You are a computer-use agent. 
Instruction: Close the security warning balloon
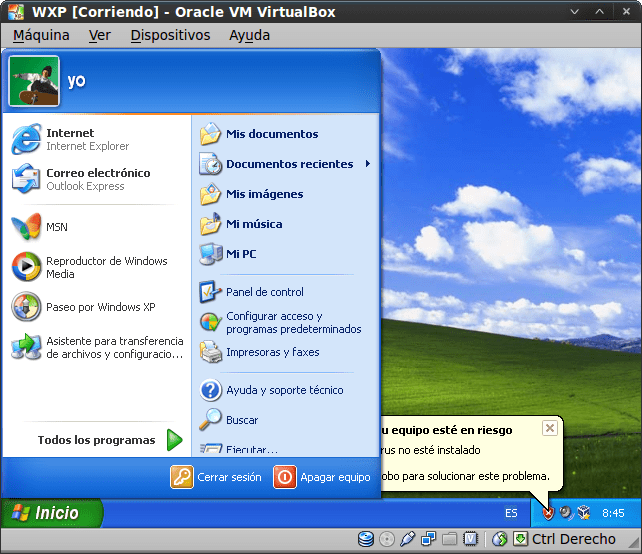pos(549,428)
